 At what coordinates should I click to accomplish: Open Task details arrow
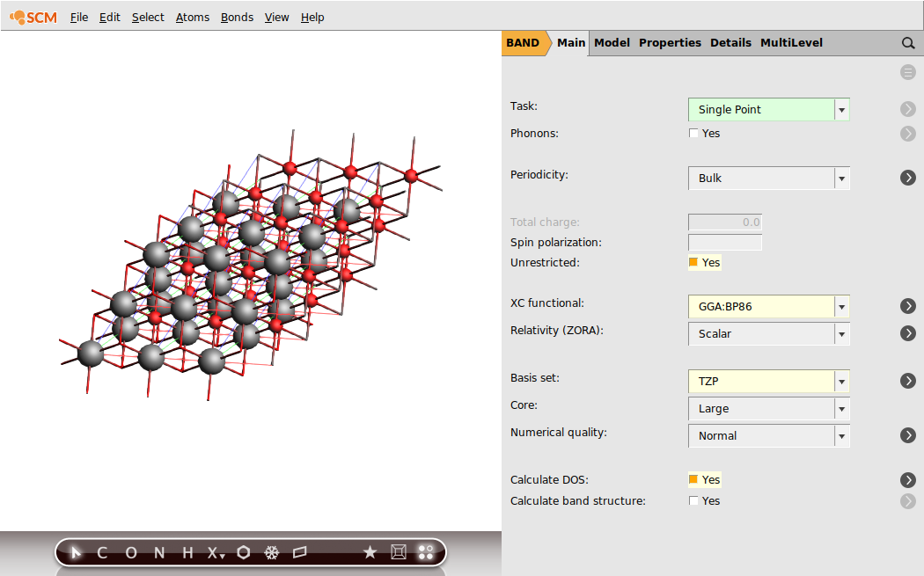908,109
